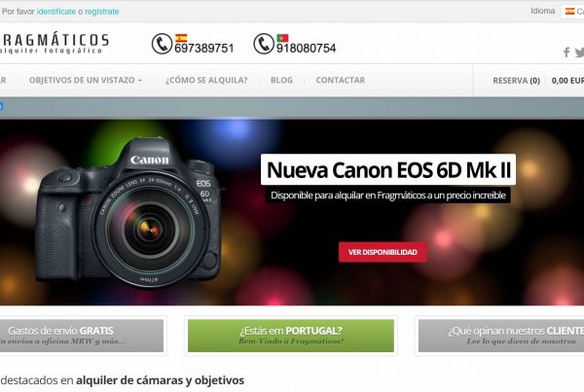Click the Spanish phone number 697389751

coord(204,49)
